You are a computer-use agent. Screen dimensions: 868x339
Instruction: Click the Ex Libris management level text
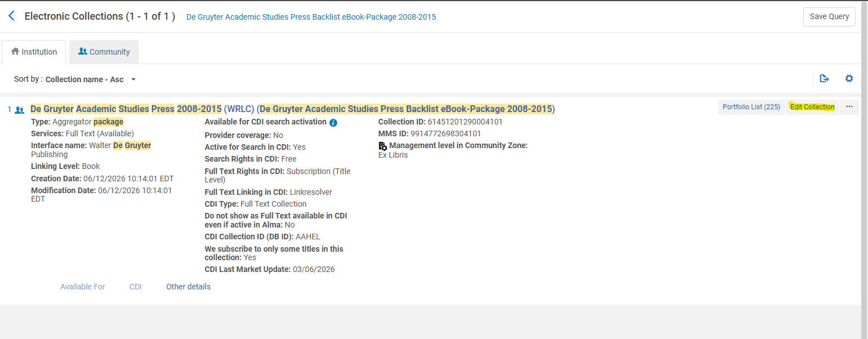pos(393,155)
